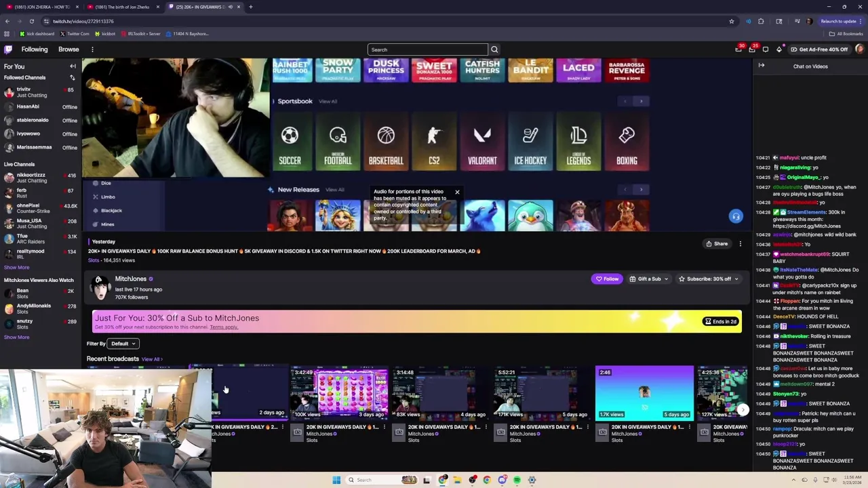
Task: Follow MitchJones with the Follow button
Action: (607, 279)
